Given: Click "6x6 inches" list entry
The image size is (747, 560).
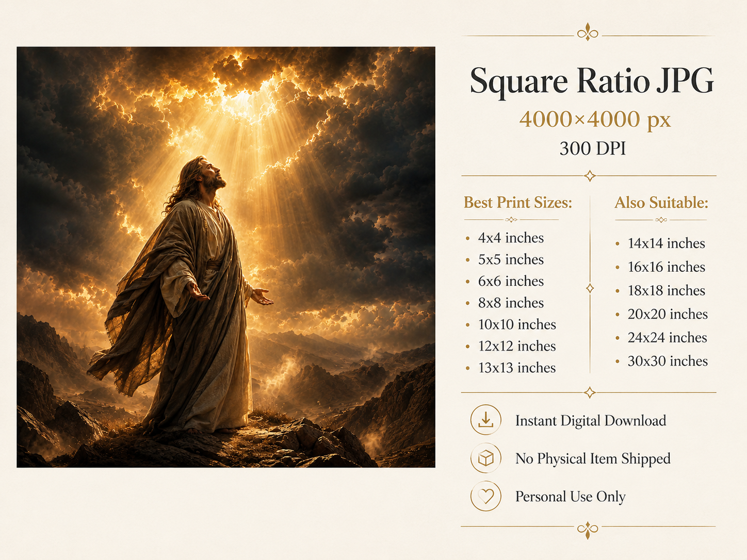Looking at the screenshot, I should (x=511, y=281).
